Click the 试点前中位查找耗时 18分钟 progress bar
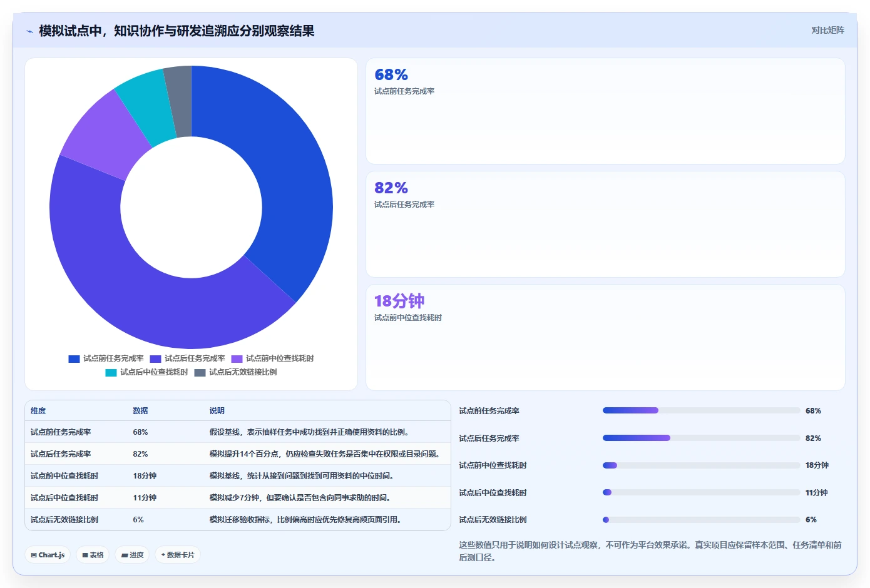Viewport: 870px width, 588px height. [701, 465]
